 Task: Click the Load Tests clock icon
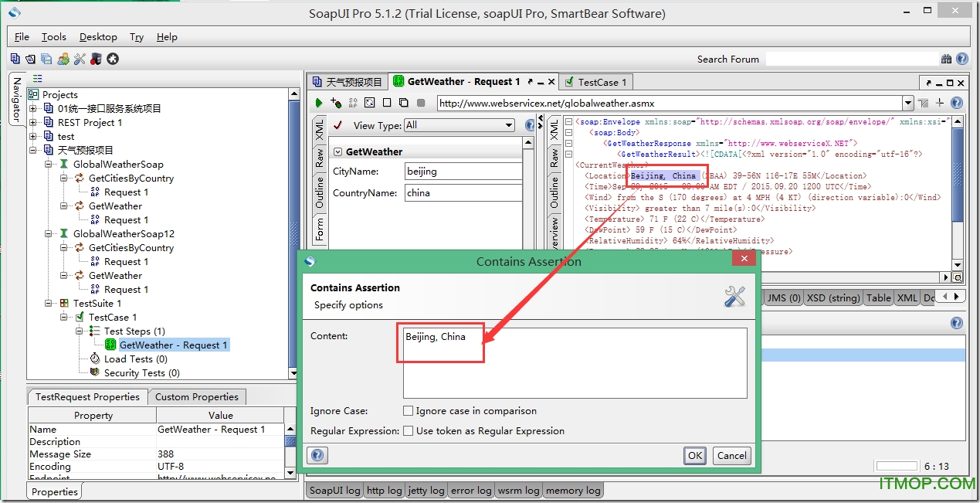pos(95,359)
